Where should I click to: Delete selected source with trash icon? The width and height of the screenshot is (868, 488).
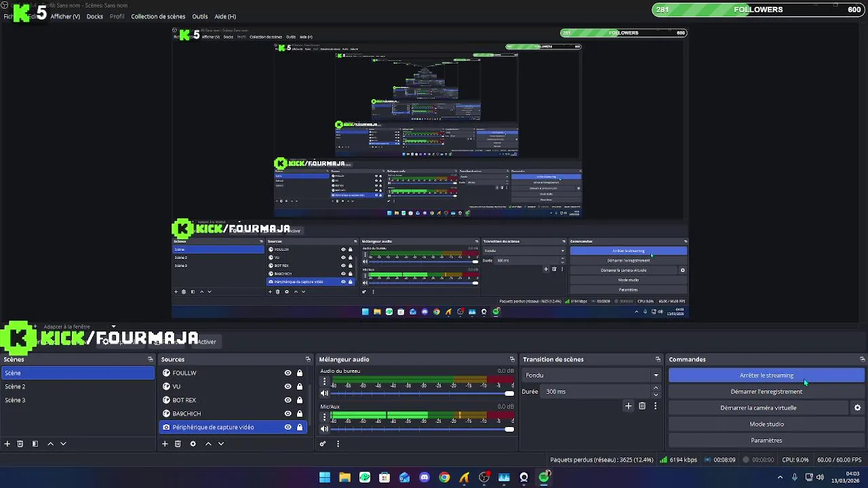pos(178,444)
